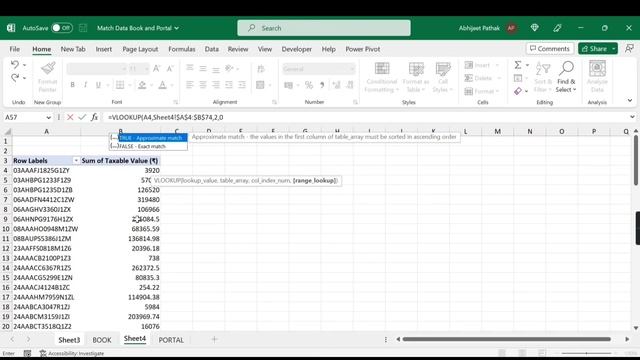The width and height of the screenshot is (640, 360).
Task: Confirm formula with checkmark icon
Action: coord(82,117)
